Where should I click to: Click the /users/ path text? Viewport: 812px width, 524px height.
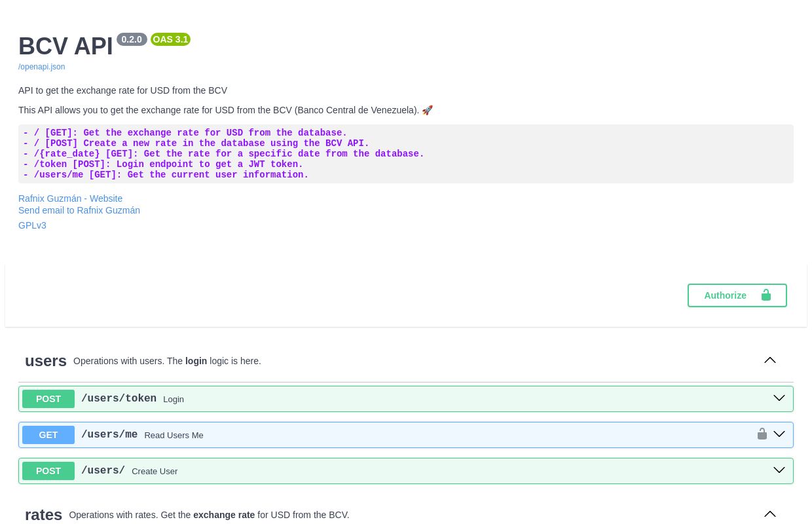103,470
